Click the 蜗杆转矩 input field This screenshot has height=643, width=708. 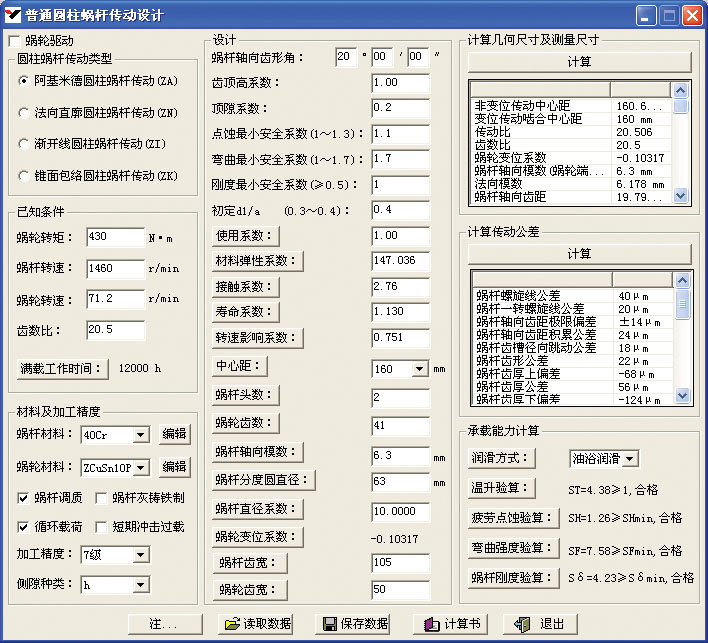[x=114, y=237]
